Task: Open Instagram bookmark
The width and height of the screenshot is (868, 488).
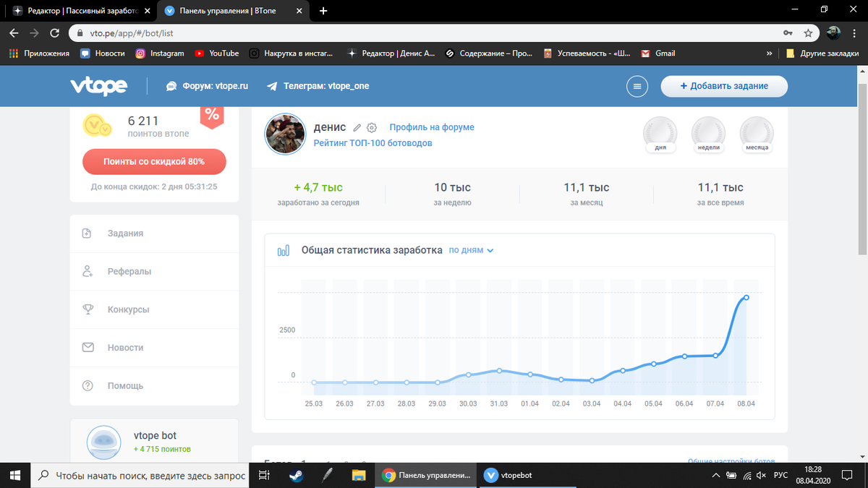Action: pos(160,53)
